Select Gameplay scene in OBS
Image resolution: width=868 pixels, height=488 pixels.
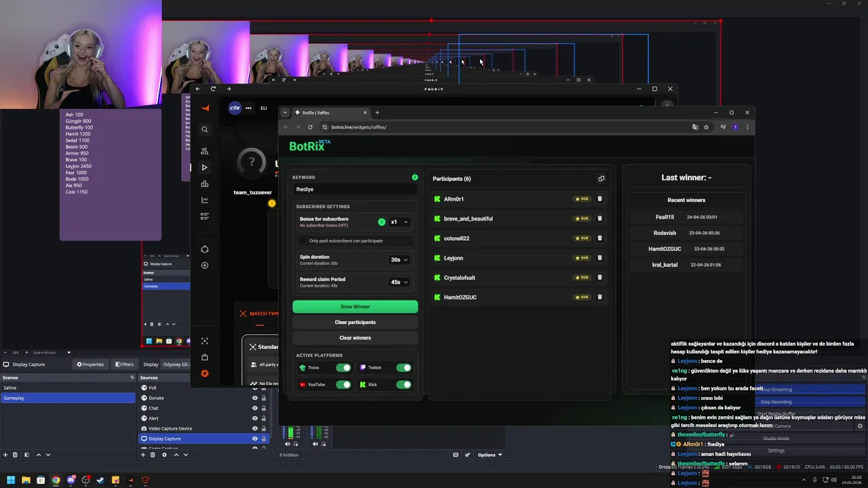(x=68, y=398)
